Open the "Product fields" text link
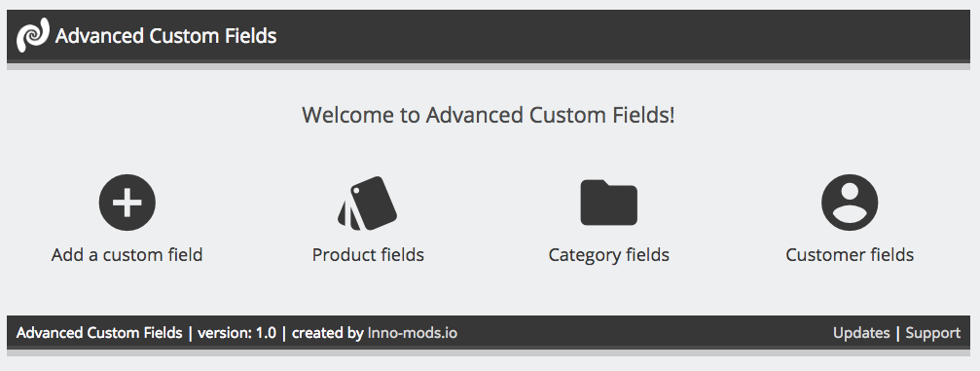Image resolution: width=980 pixels, height=371 pixels. pyautogui.click(x=368, y=254)
